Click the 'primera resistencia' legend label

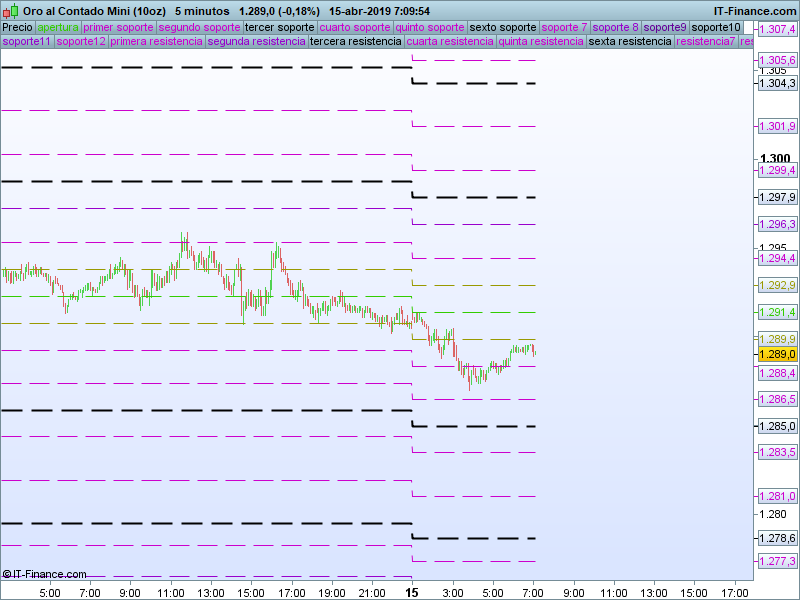pos(156,42)
